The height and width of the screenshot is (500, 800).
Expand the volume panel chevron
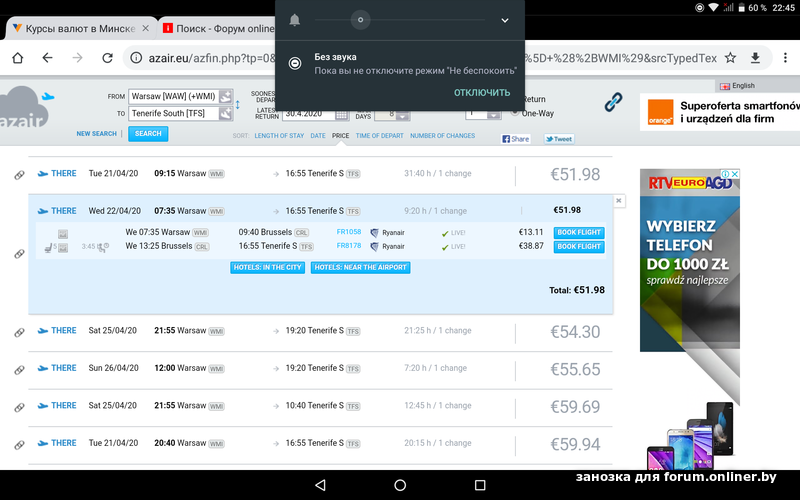pyautogui.click(x=505, y=20)
